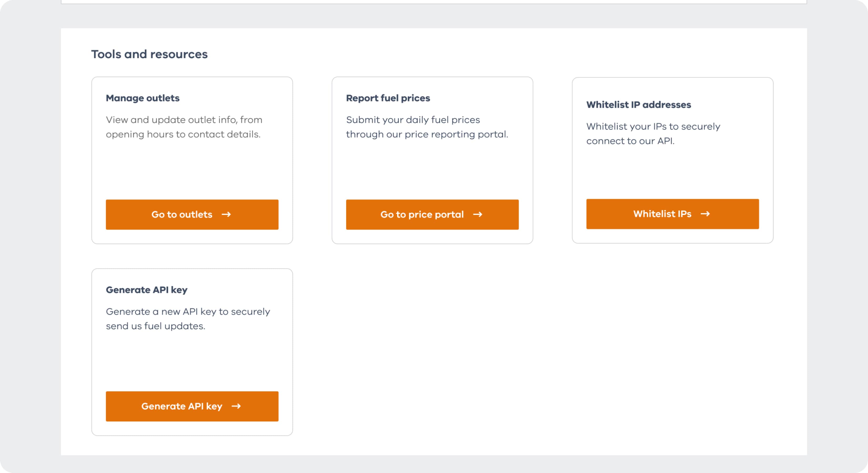This screenshot has width=868, height=473.
Task: Click the arrow icon on Whitelist IPs button
Action: tap(705, 214)
